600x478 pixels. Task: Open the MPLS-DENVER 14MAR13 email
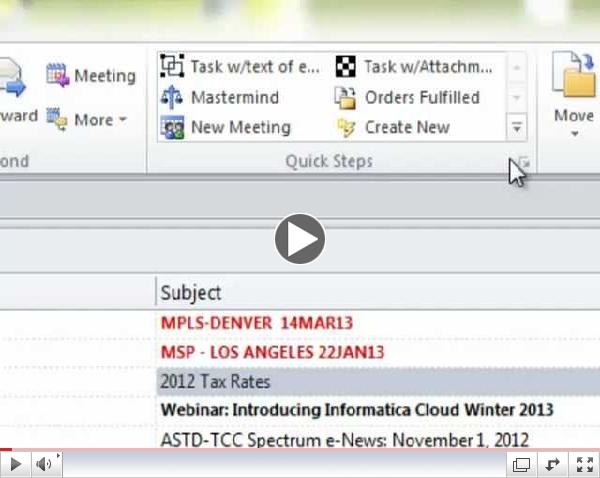(x=256, y=323)
